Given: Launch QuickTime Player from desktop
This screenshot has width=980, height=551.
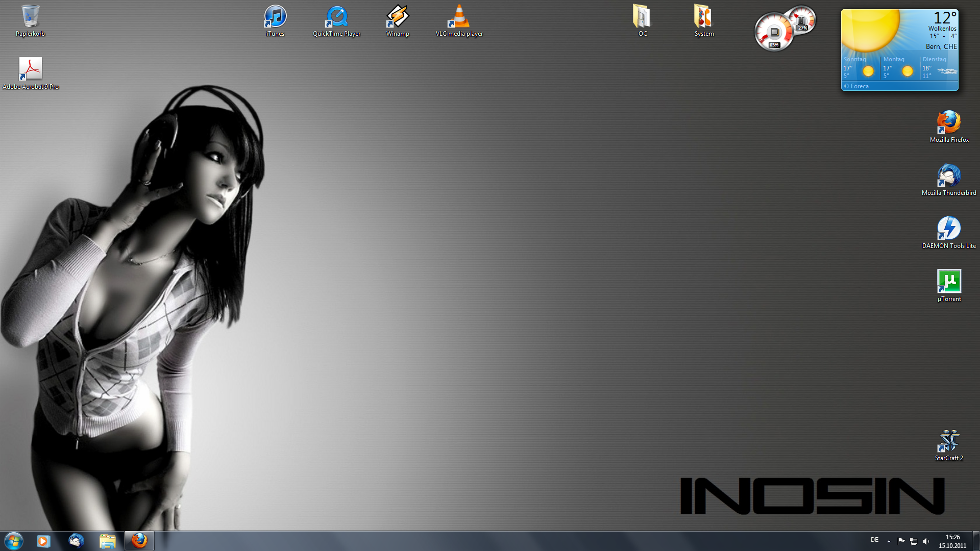Looking at the screenshot, I should click(x=337, y=17).
